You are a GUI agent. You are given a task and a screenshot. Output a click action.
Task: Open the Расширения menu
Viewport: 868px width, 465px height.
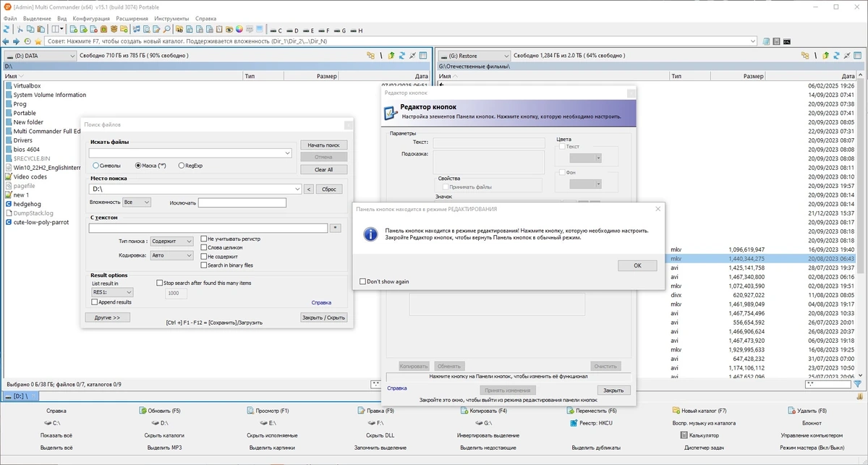(133, 18)
